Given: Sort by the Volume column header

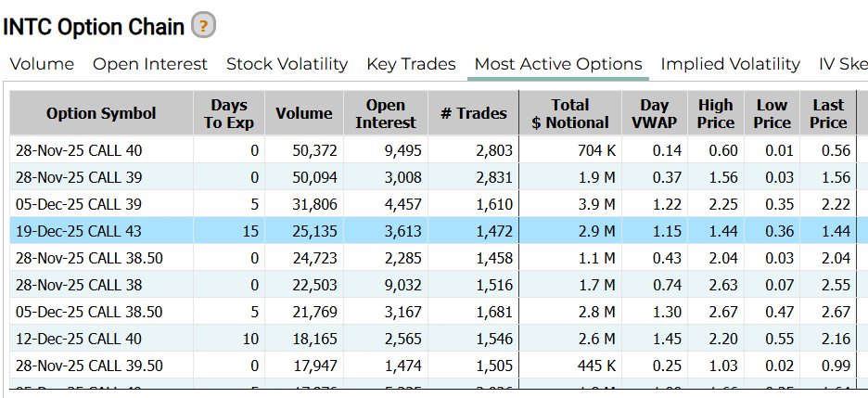Looking at the screenshot, I should pos(303,113).
